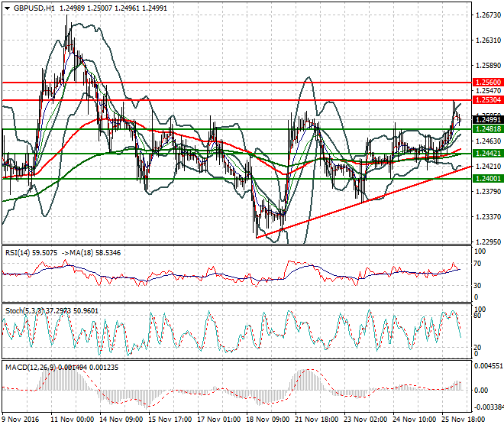Click the 1.24210 price scale value
504x428 pixels.
(x=488, y=166)
